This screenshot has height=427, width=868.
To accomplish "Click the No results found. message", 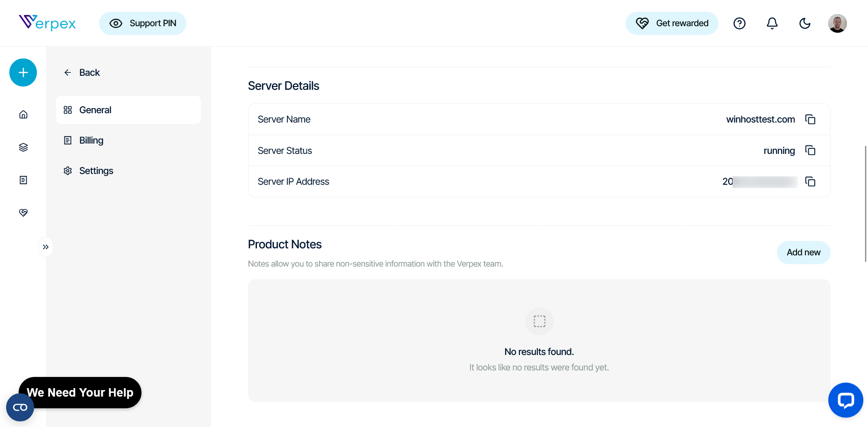I will click(x=539, y=352).
